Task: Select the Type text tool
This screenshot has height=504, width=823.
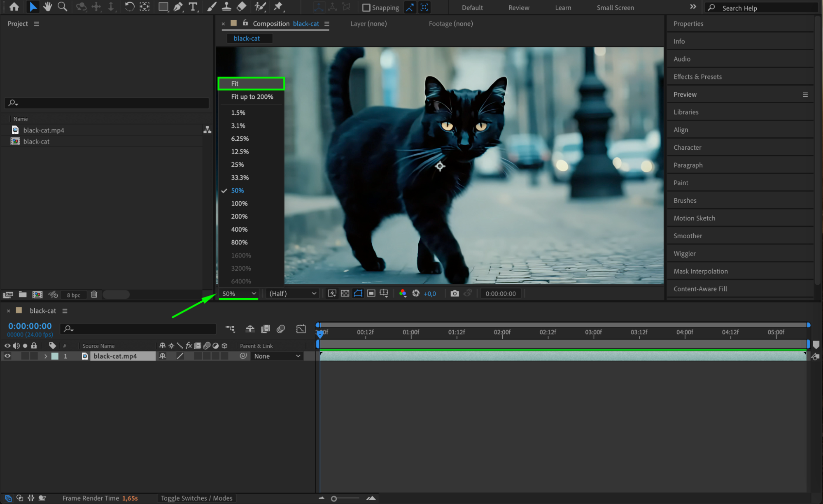Action: (x=193, y=7)
